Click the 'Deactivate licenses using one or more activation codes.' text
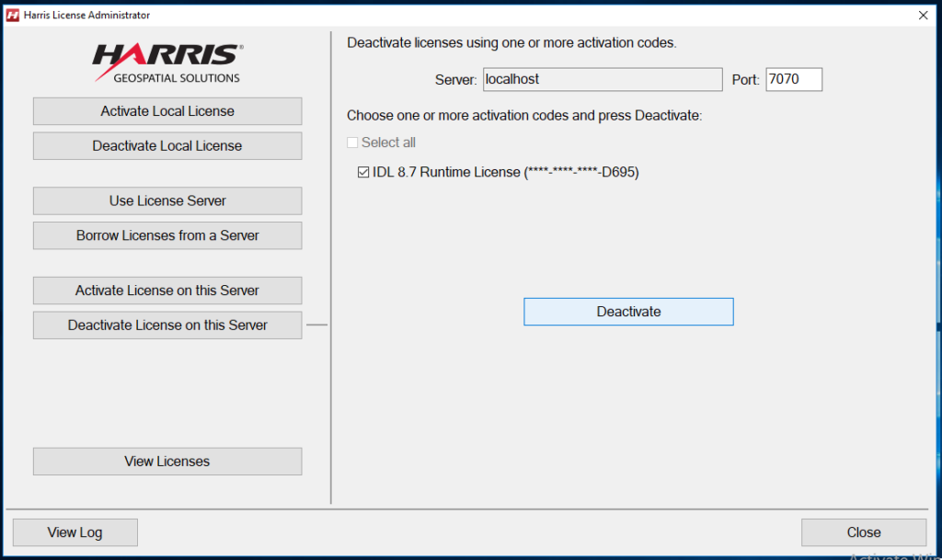 pyautogui.click(x=511, y=43)
